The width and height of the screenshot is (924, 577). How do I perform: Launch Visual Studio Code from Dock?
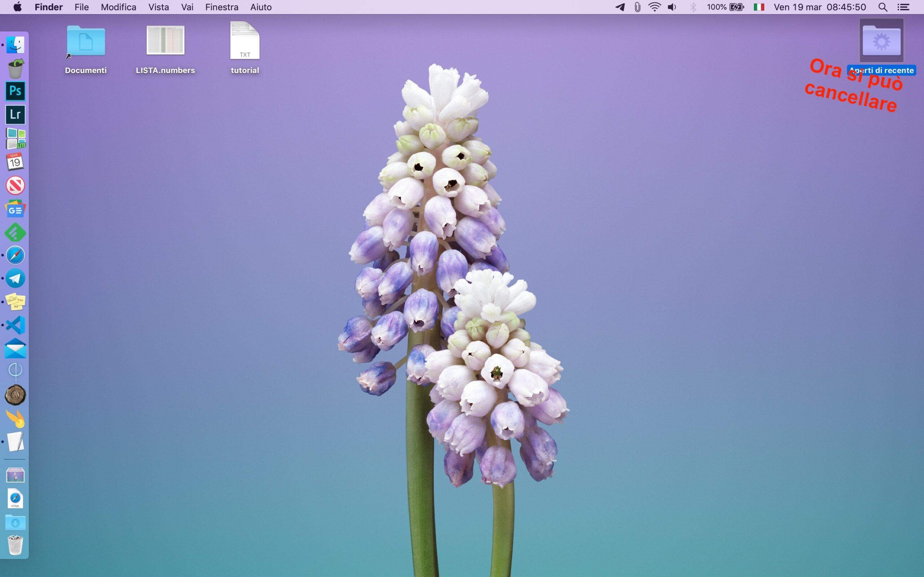[x=15, y=325]
